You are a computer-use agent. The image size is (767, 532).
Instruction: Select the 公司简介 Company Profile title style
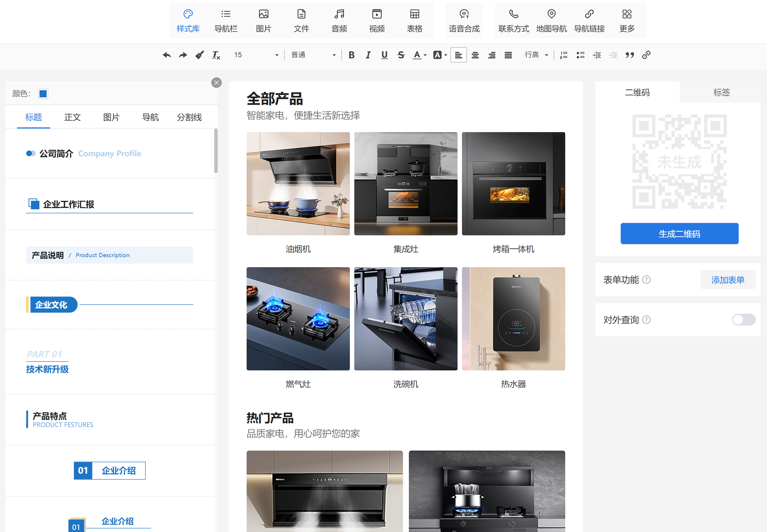point(110,153)
